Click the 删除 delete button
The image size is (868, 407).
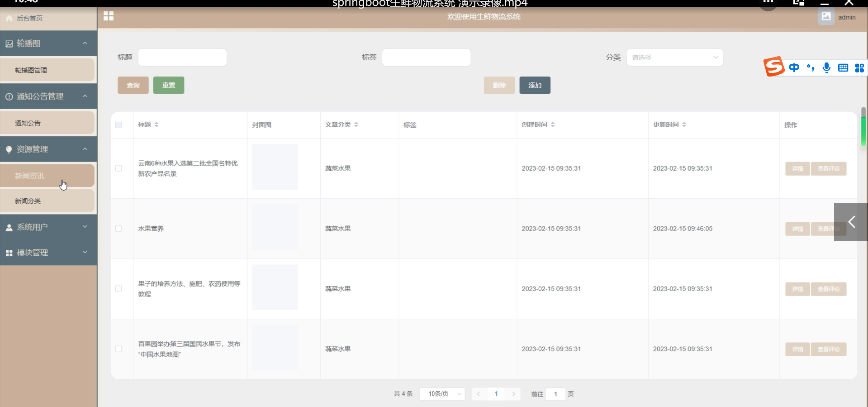coord(499,85)
